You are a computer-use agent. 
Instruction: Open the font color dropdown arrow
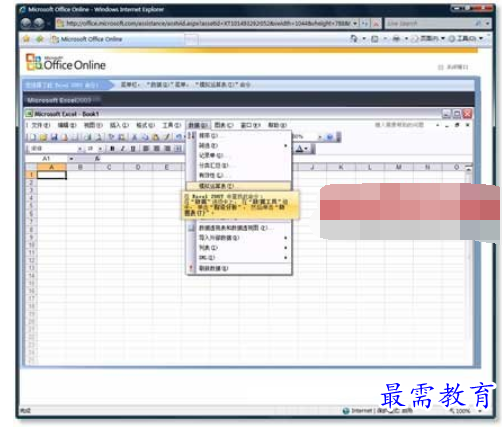click(x=306, y=149)
